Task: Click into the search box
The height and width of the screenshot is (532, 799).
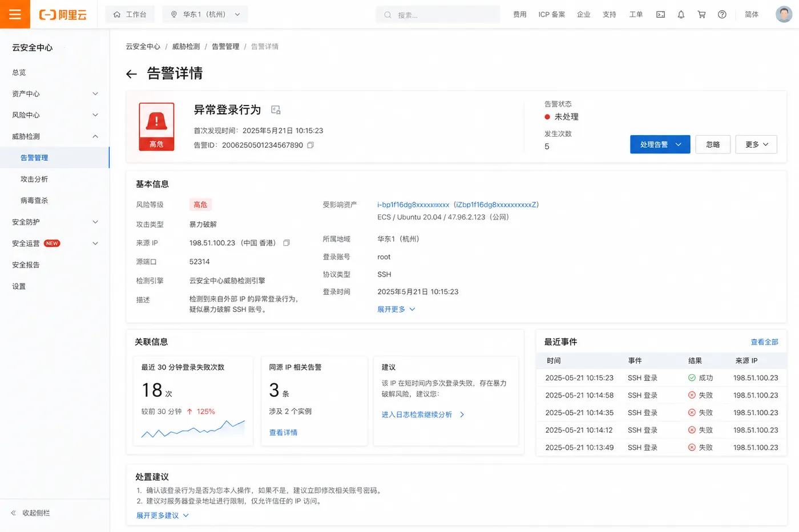Action: (x=438, y=15)
